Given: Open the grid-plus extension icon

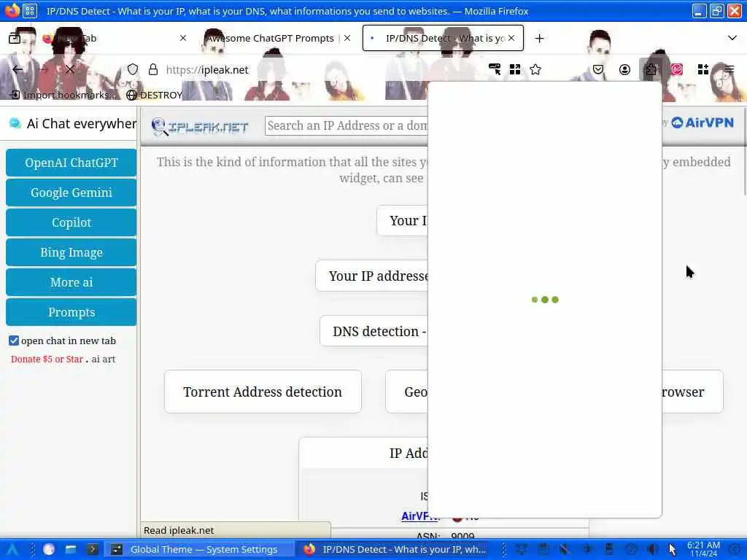Looking at the screenshot, I should coord(703,69).
